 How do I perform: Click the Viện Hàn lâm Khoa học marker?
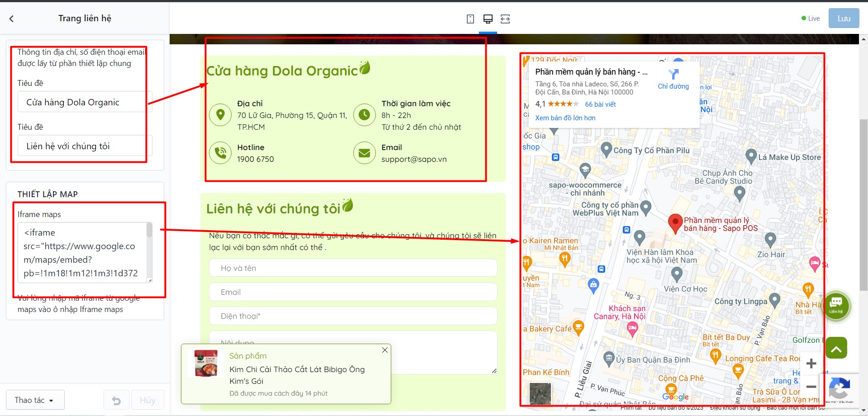tap(639, 237)
